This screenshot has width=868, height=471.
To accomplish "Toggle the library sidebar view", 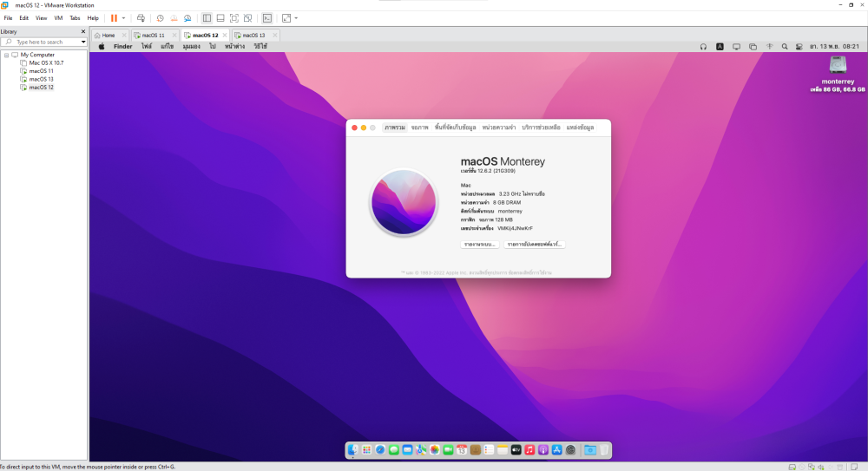I will click(x=207, y=18).
